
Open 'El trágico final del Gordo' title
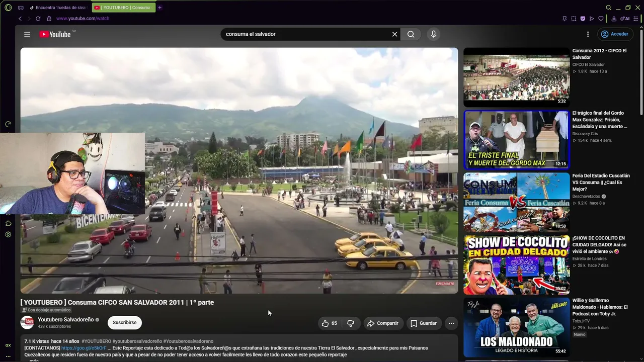pyautogui.click(x=600, y=120)
